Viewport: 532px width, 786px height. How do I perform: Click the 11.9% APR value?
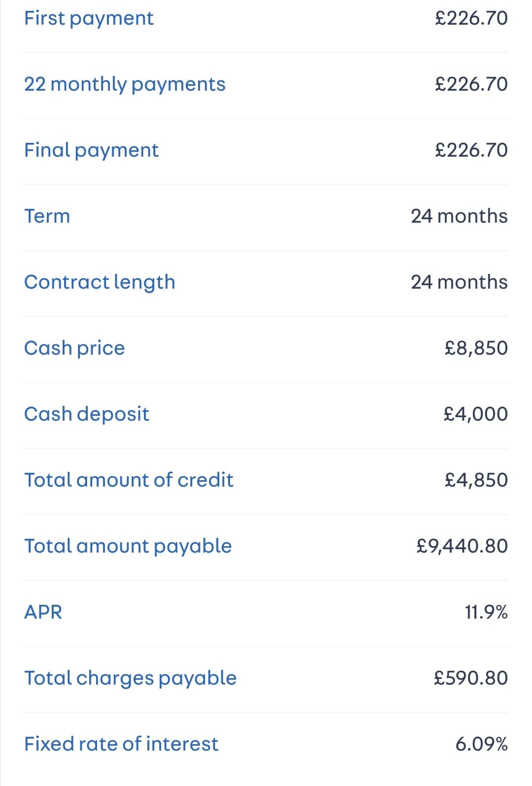coord(486,612)
